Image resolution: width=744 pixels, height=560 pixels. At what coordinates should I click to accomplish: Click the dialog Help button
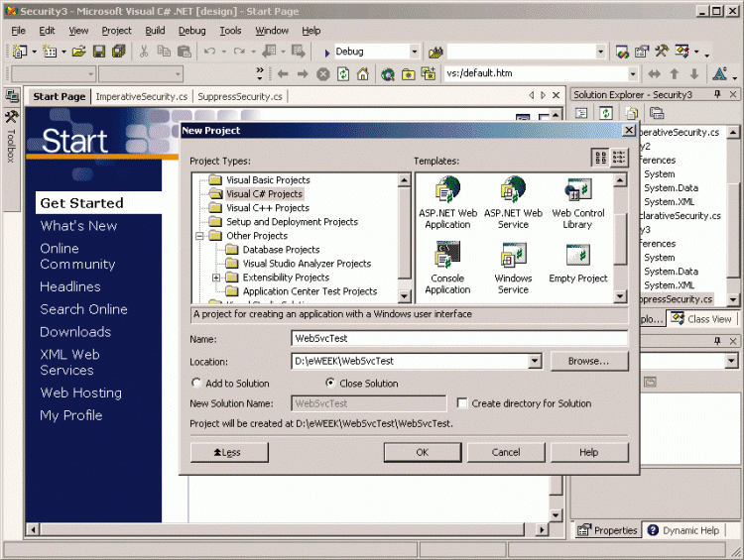pyautogui.click(x=589, y=452)
